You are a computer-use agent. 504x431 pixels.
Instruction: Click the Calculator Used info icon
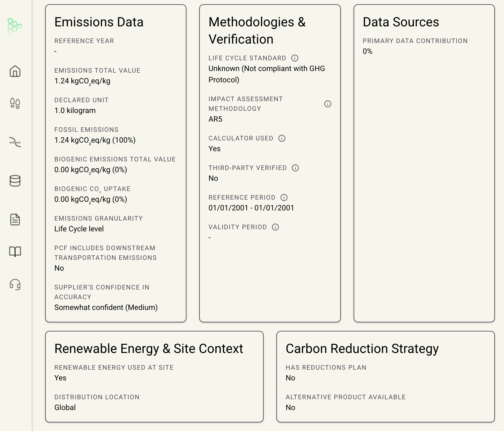point(282,138)
